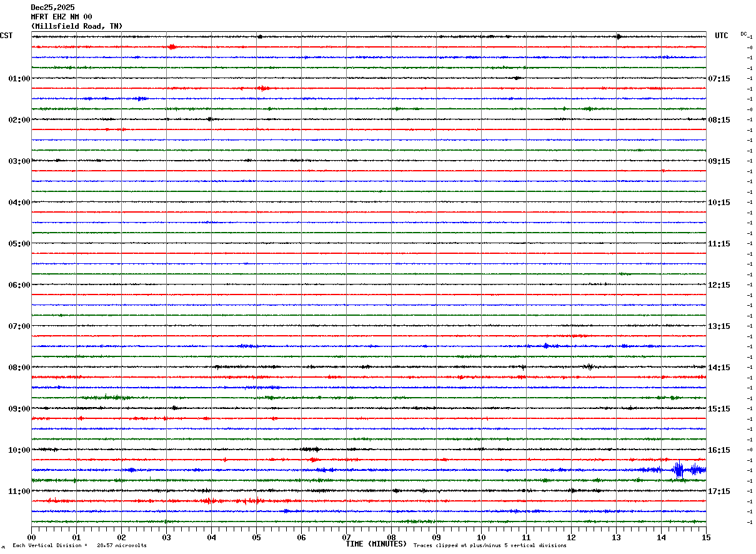Select the 05:00 CST time label
The width and height of the screenshot is (756, 554).
[19, 244]
